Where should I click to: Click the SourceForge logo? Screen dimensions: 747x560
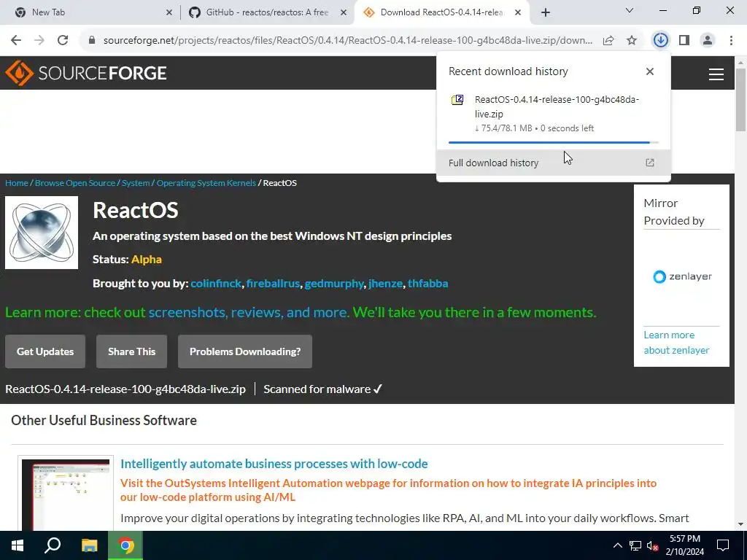coord(86,73)
